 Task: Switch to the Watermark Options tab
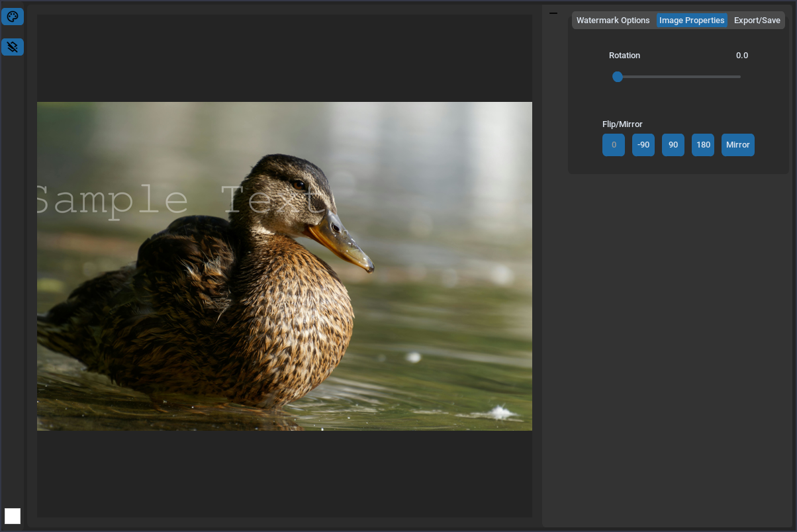[x=613, y=21]
